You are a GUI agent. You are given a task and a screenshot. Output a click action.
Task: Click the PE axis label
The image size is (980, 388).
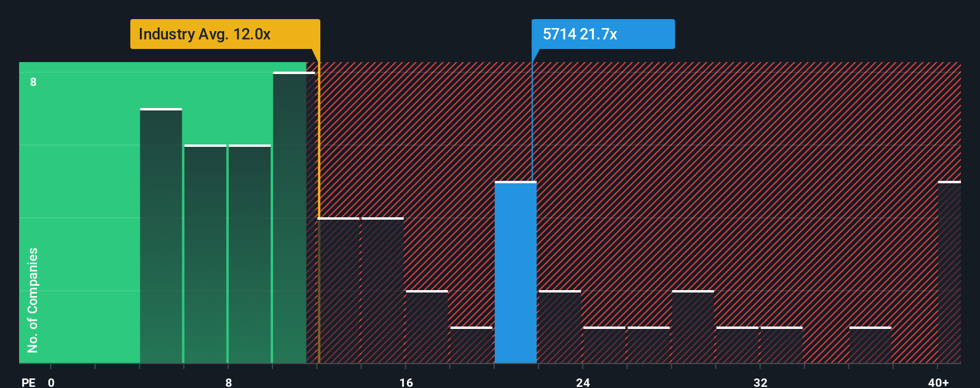(x=29, y=382)
